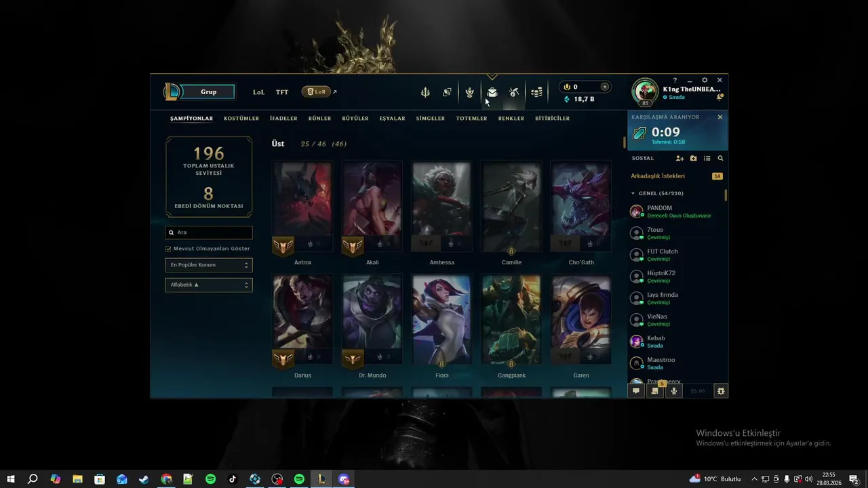The height and width of the screenshot is (488, 868).
Task: Open the Profile cards icon
Action: click(x=447, y=92)
